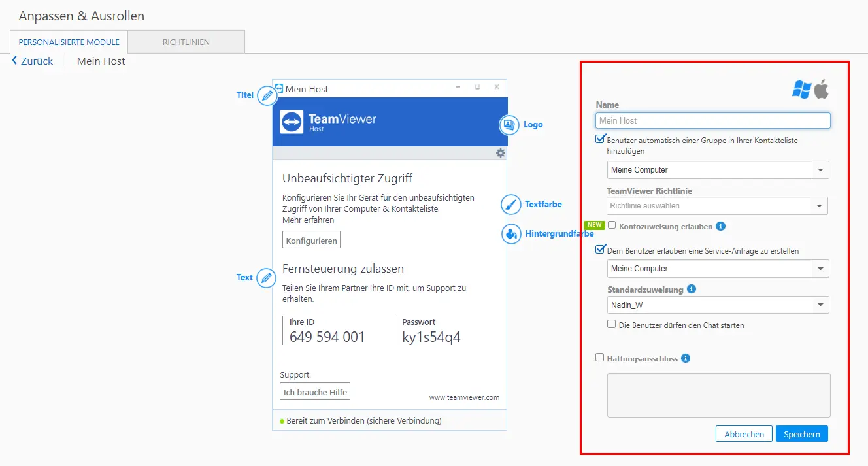
Task: Click the Text pencil edit icon
Action: 266,278
